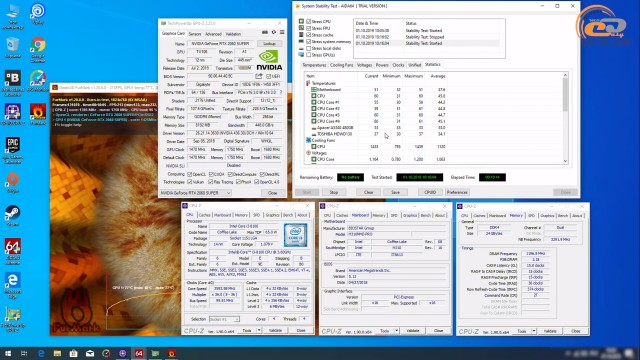Open the Mail app from the taskbar
Viewport: 640px width, 360px height.
click(90, 353)
